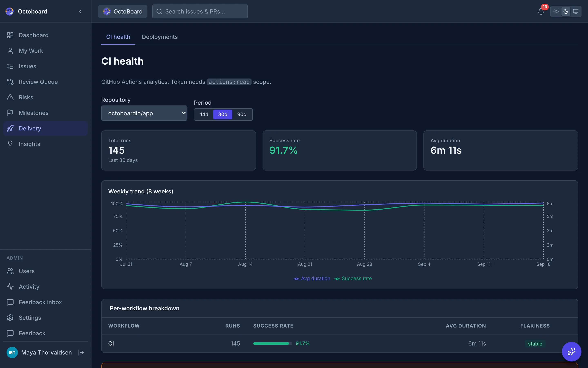Click the Review Queue pull-request icon
588x368 pixels.
pyautogui.click(x=10, y=82)
